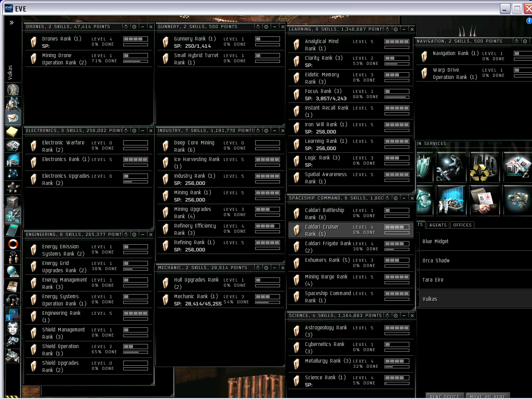532x399 pixels.
Task: Open the Wallet safe icon
Action: click(x=12, y=202)
